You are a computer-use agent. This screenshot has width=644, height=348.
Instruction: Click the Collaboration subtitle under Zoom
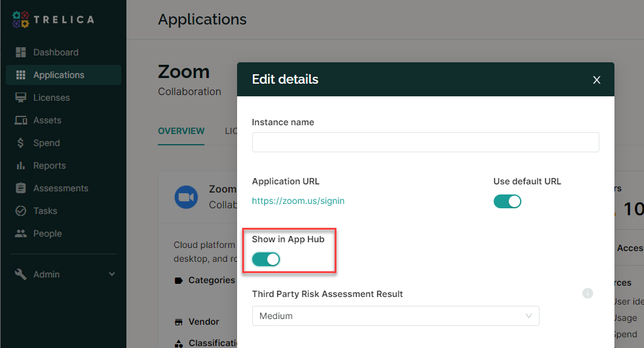coord(189,91)
